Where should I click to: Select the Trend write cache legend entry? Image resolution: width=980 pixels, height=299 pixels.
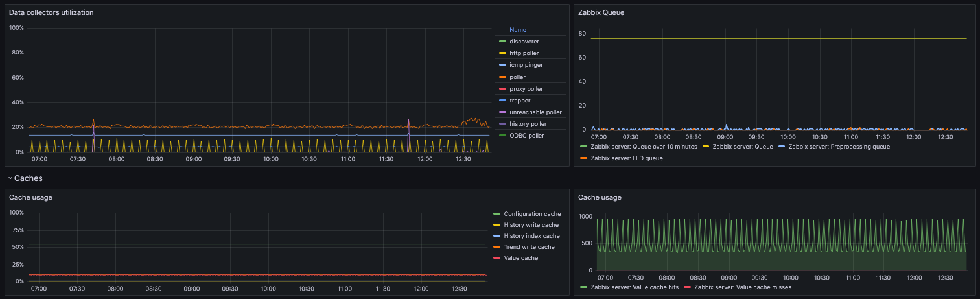pos(529,247)
